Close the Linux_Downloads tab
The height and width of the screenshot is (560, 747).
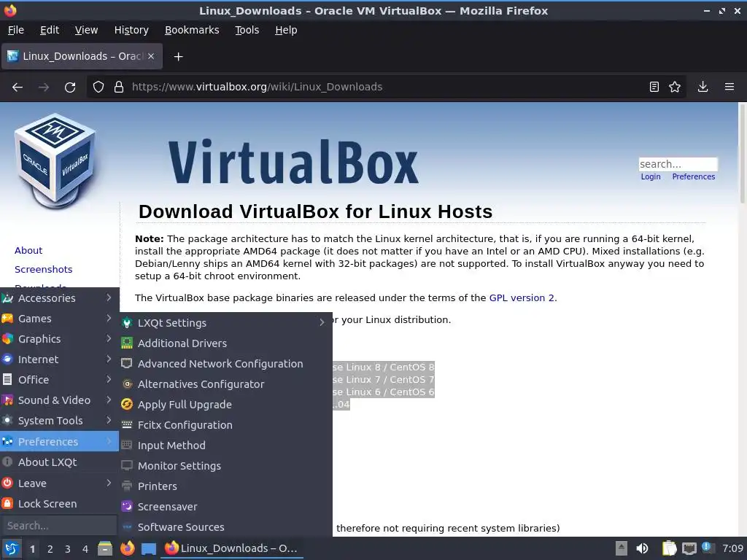(x=151, y=56)
